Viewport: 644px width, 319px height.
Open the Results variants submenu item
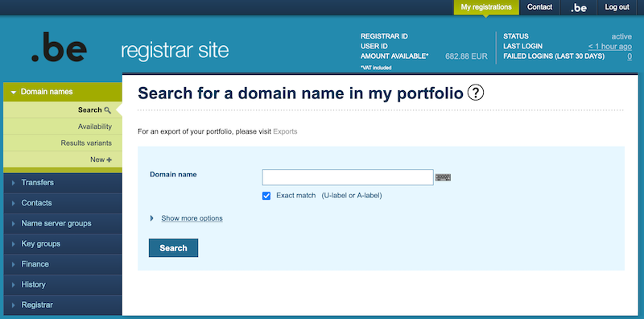63,143
